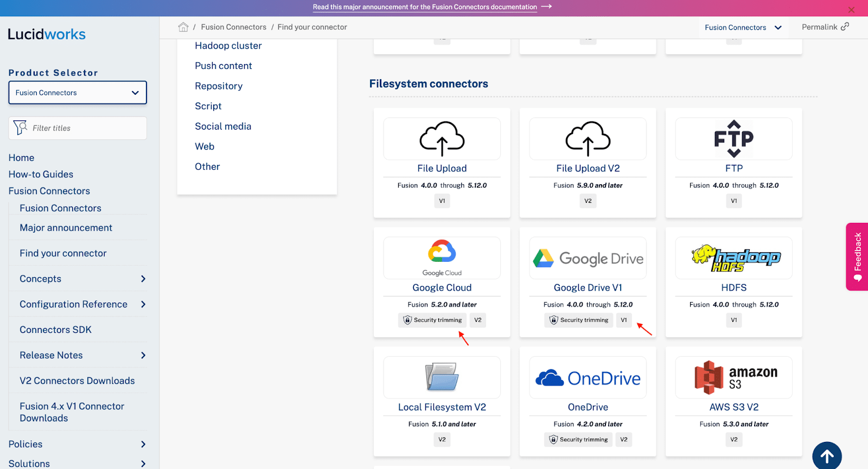Jump to Repository category
The width and height of the screenshot is (868, 469).
(x=219, y=86)
